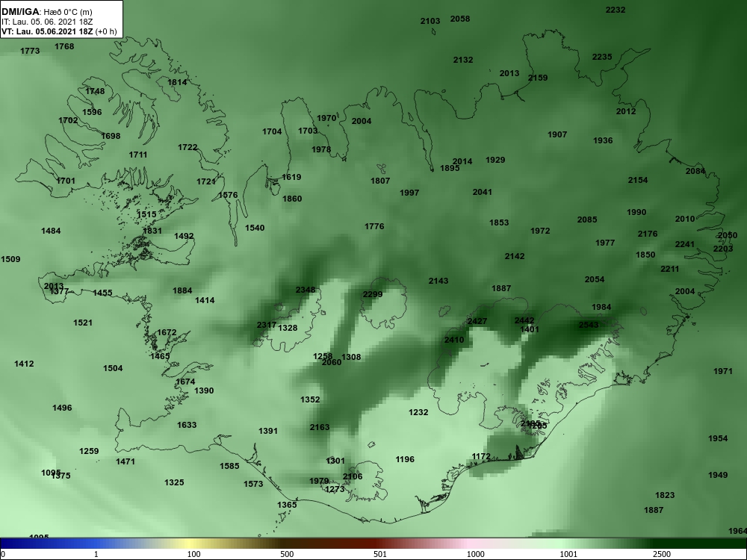The width and height of the screenshot is (747, 560).
Task: Click the map value 1970
Action: 326,118
